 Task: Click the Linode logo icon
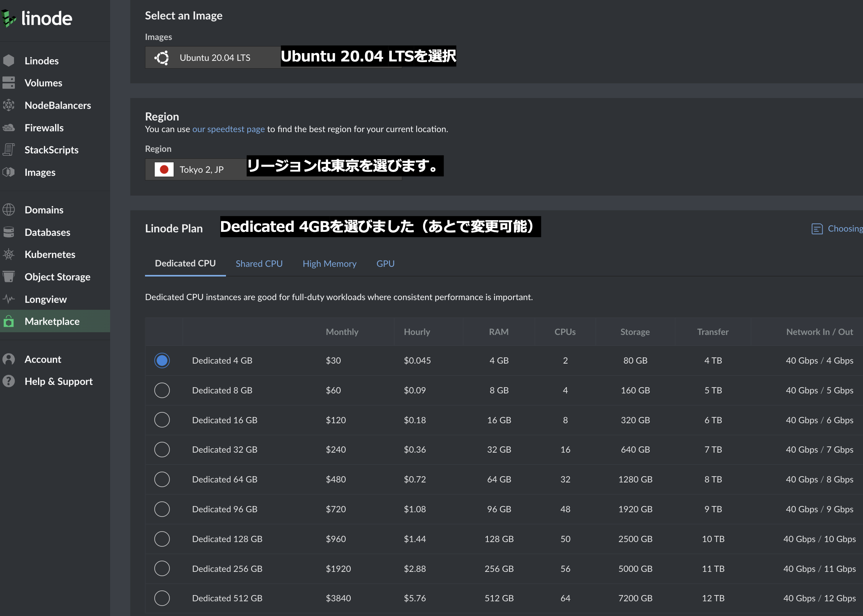[8, 18]
